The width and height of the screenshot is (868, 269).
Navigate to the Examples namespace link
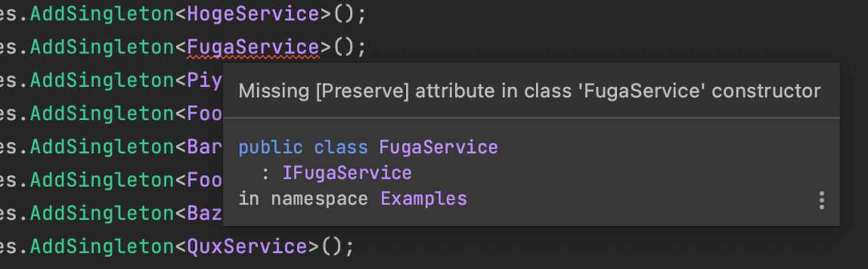pos(423,199)
